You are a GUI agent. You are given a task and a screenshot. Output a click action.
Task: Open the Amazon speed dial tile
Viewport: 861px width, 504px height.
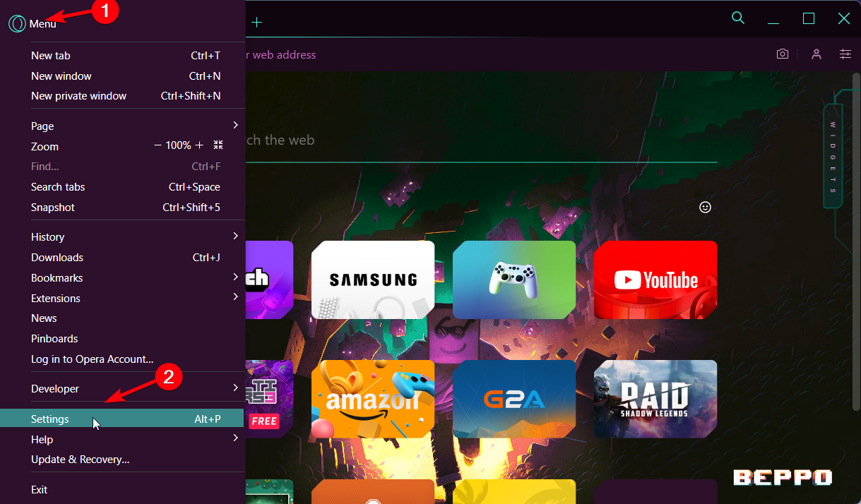tap(373, 400)
